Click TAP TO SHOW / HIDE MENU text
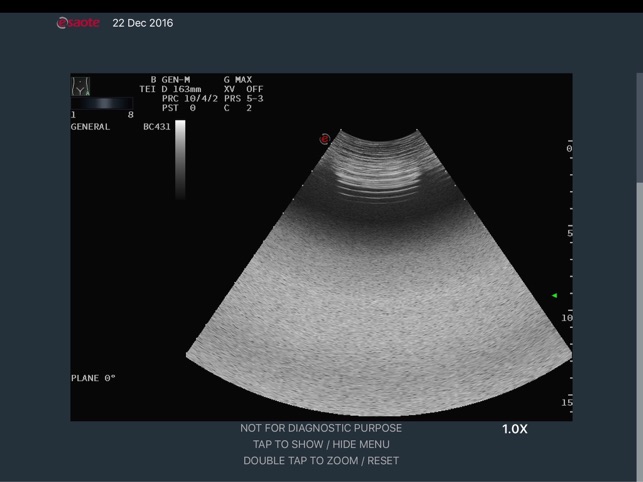This screenshot has height=482, width=643. [x=321, y=444]
